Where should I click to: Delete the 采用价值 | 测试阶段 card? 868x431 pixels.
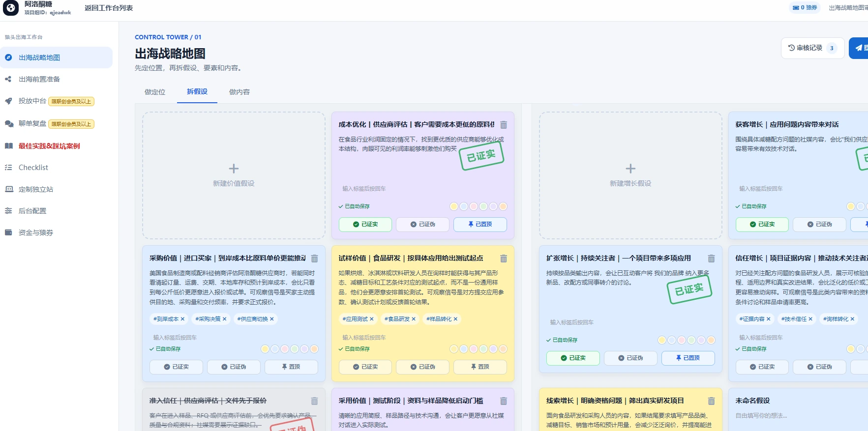504,401
